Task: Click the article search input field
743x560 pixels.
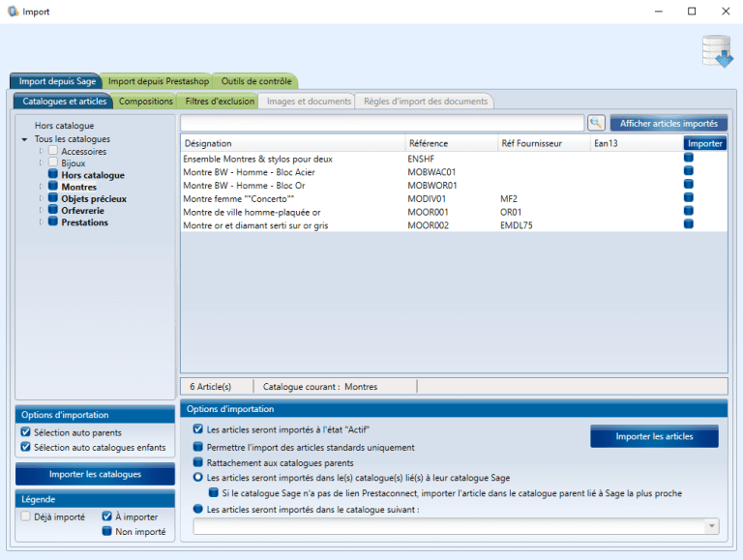Action: coord(382,123)
